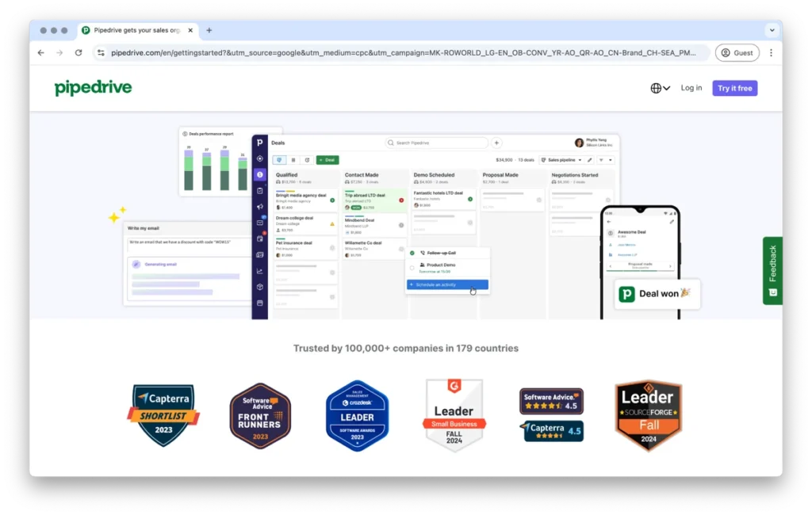This screenshot has width=812, height=515.
Task: Click the Leads target icon in the dark sidebar
Action: pos(260,159)
